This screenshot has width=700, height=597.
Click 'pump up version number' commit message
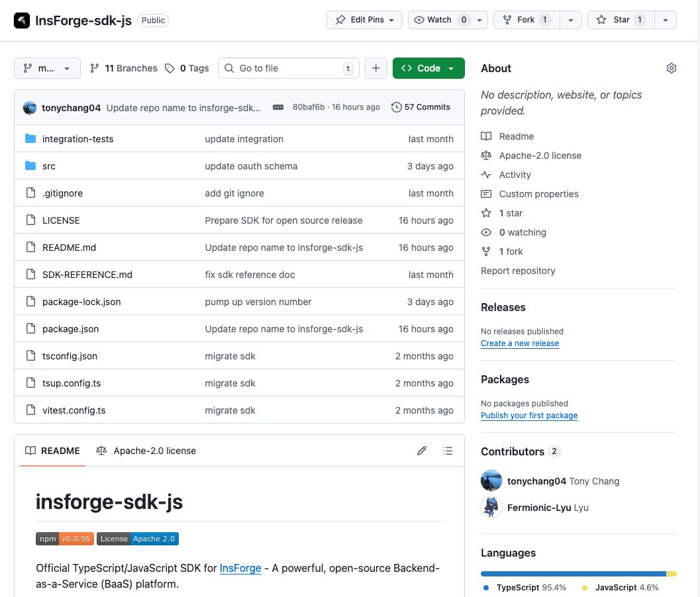coord(258,302)
